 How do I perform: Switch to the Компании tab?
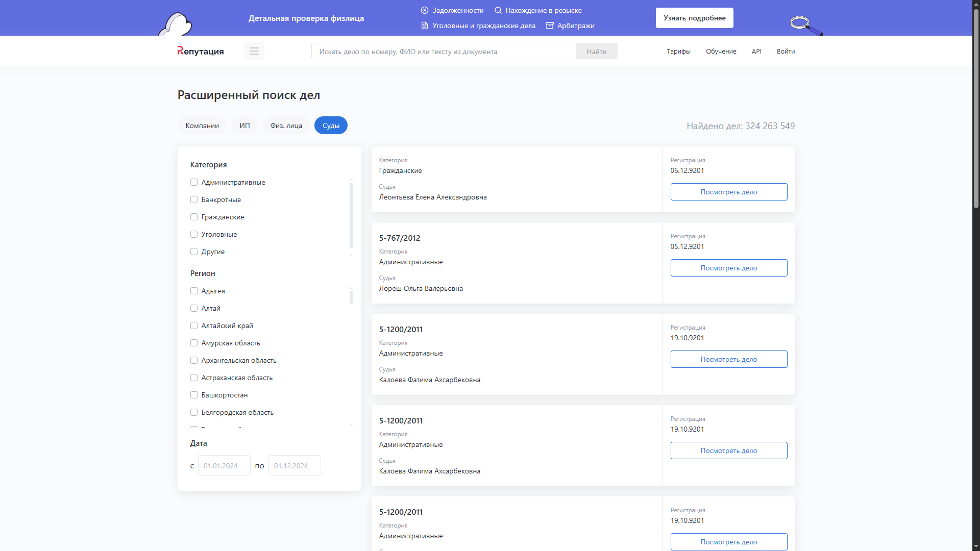(x=202, y=126)
